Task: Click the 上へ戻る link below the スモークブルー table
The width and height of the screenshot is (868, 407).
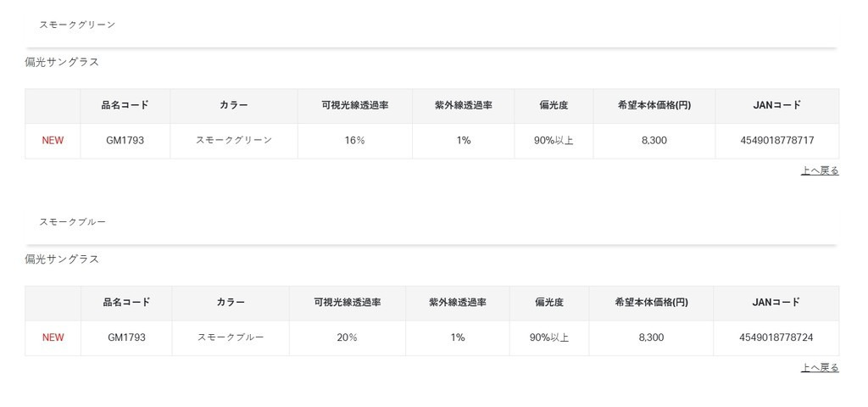Action: [x=820, y=368]
